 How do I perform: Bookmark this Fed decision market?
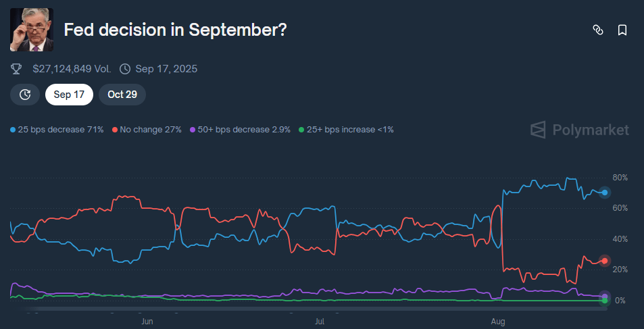point(622,30)
